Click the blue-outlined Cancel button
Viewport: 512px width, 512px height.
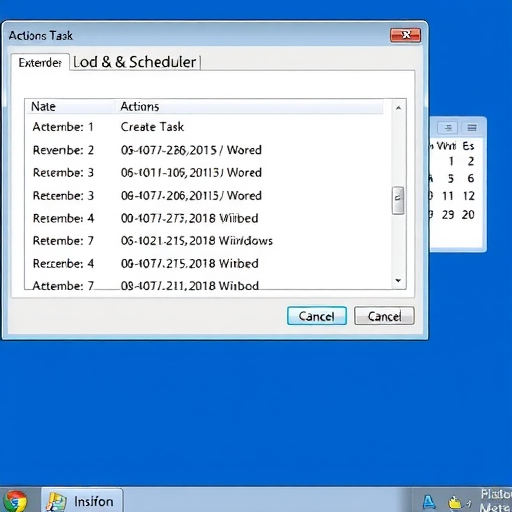tap(317, 316)
